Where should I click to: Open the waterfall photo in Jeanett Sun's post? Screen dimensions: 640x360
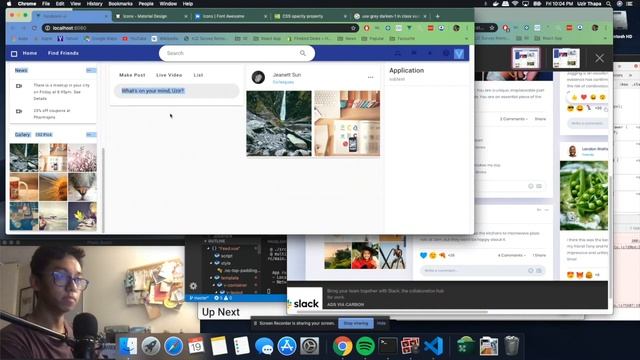tap(279, 123)
